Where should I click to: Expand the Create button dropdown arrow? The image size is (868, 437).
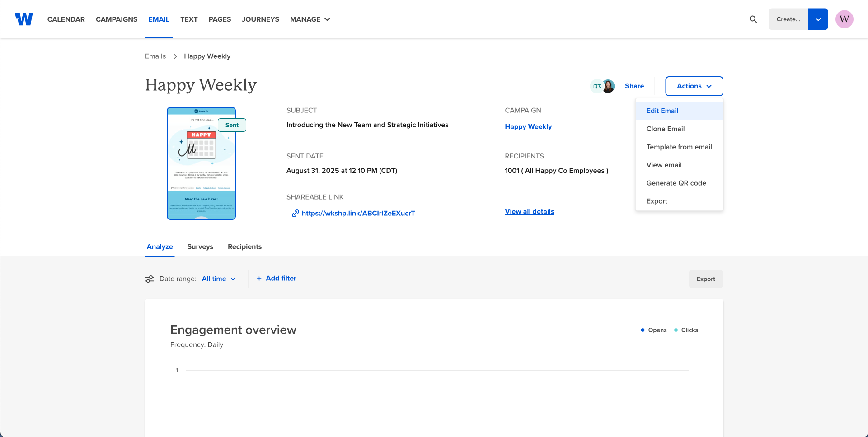[x=818, y=19]
